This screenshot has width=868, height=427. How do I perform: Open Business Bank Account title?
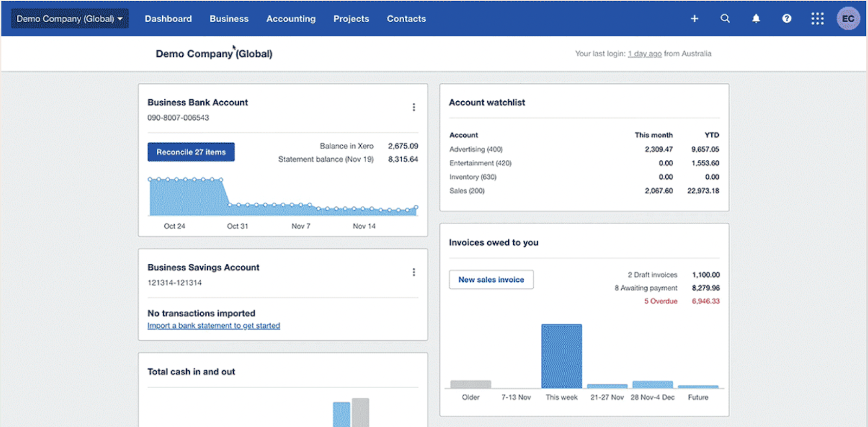197,102
